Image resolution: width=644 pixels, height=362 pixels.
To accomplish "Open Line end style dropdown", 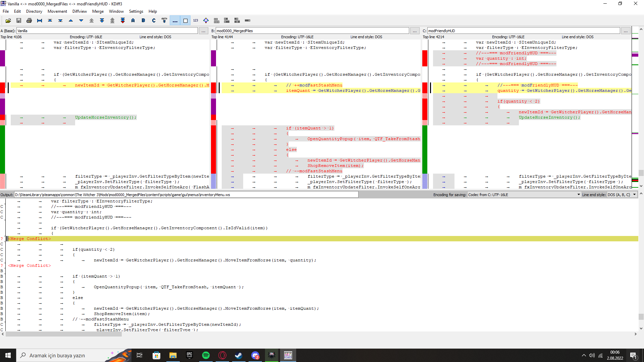I will pos(622,195).
